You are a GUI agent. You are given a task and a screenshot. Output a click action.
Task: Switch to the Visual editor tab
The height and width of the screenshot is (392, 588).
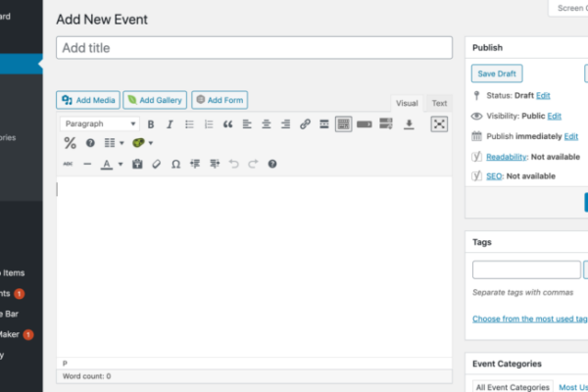407,103
